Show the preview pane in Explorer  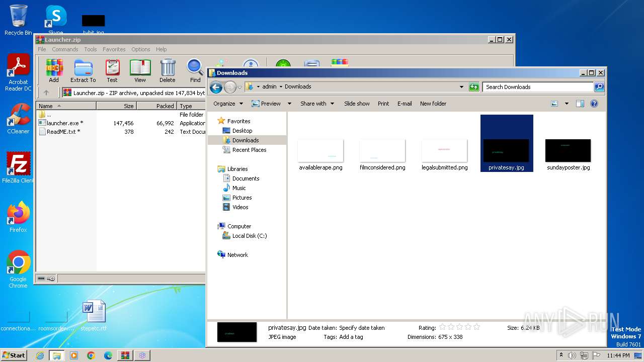pos(580,104)
